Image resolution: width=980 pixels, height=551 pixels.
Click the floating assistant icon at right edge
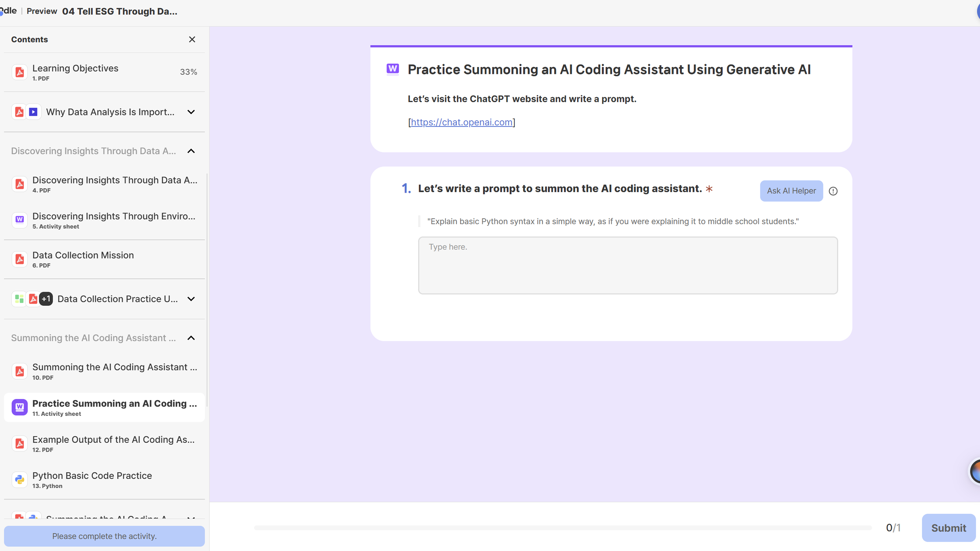pyautogui.click(x=975, y=471)
